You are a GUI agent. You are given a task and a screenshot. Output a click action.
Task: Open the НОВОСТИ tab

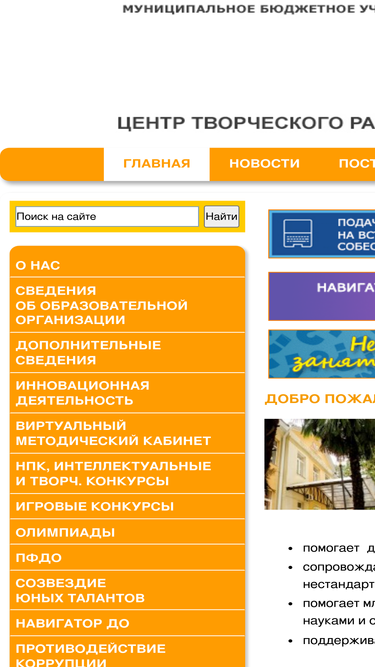pyautogui.click(x=264, y=164)
